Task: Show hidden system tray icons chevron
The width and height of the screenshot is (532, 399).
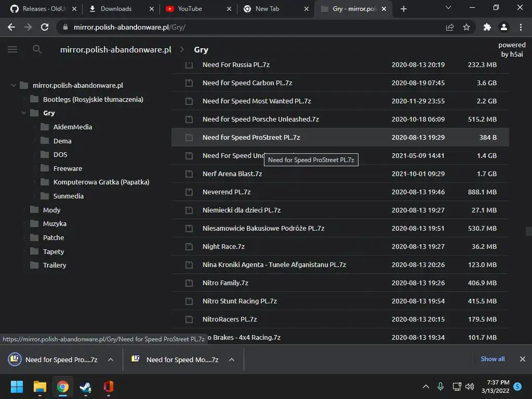Action: 426,387
